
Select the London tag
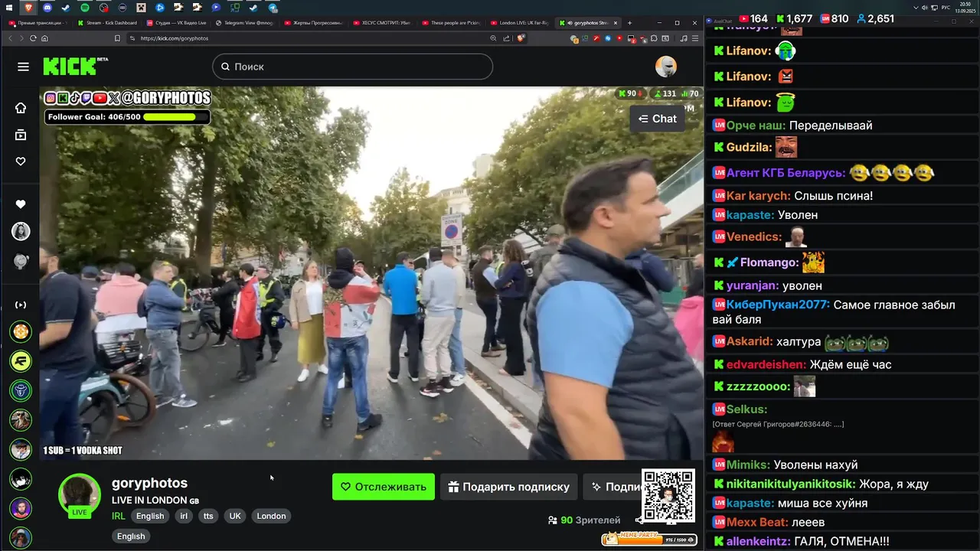(271, 516)
